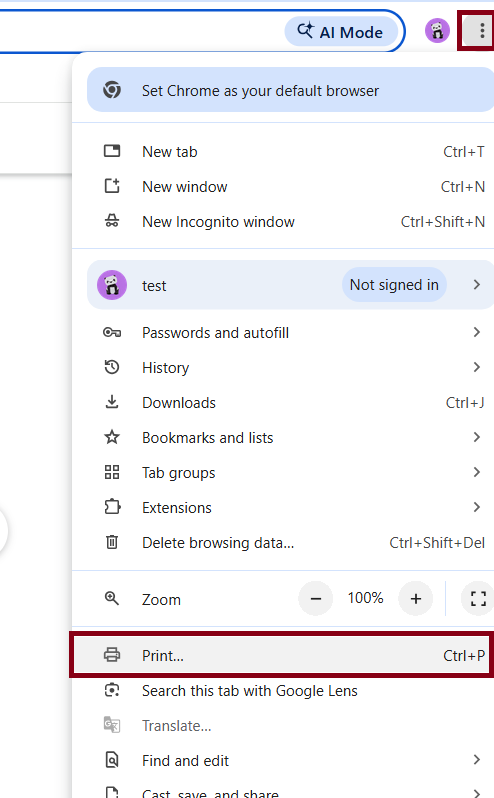494x798 pixels.
Task: Enter full screen via the fullscreen icon
Action: [478, 598]
